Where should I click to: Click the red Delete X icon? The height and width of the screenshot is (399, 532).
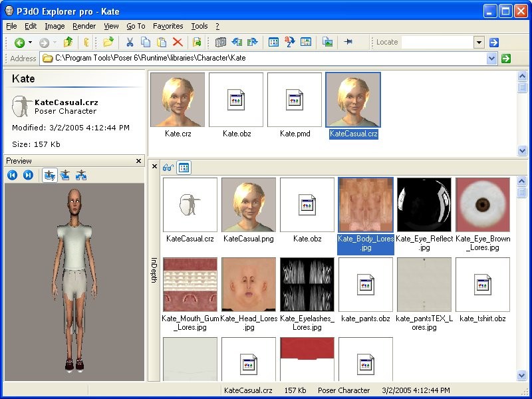(178, 43)
